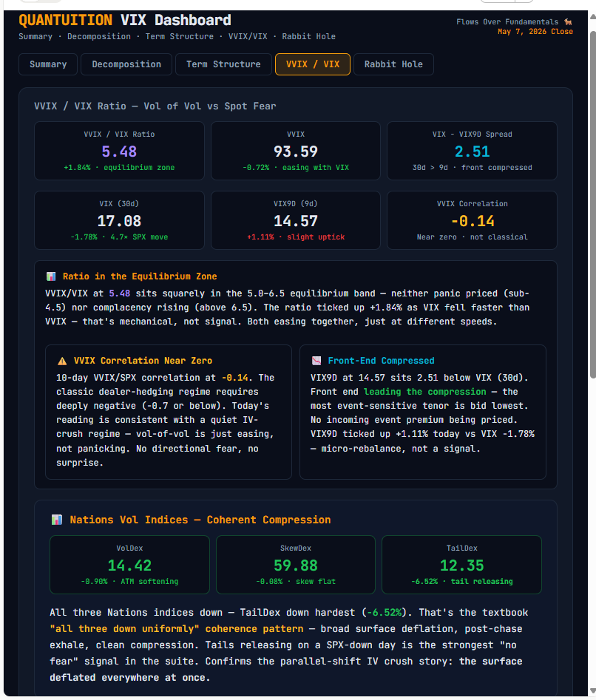
Task: Click the VVIX value 93.59
Action: click(296, 152)
